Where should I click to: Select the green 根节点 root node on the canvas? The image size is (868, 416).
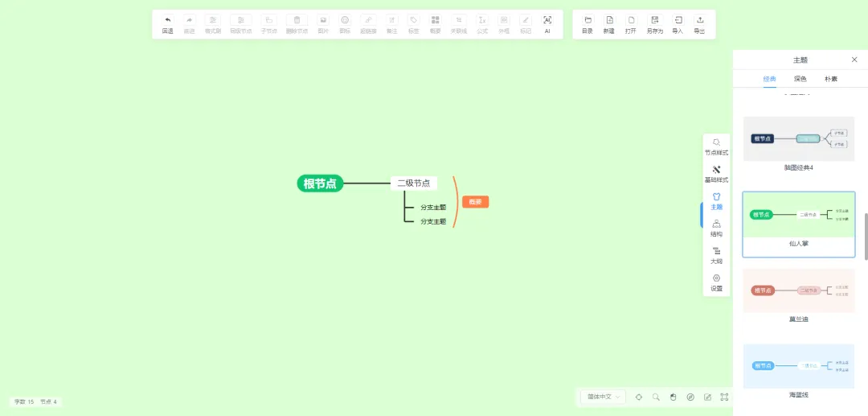click(321, 183)
